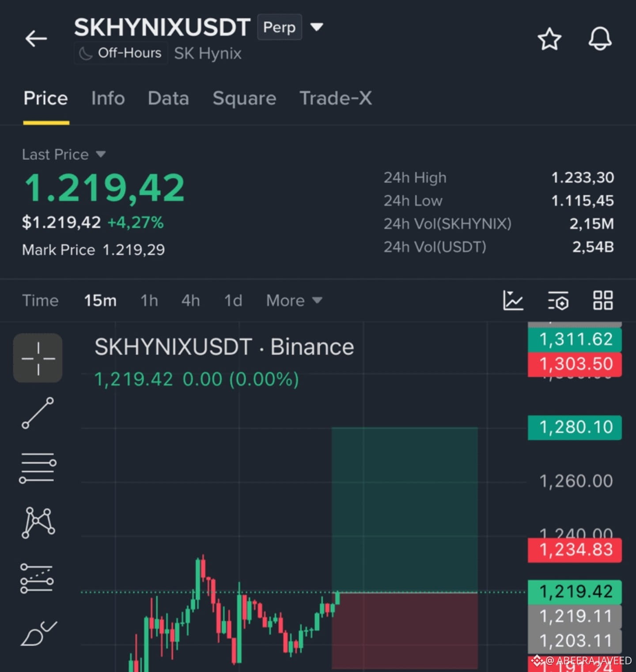
Task: Open the Trade-X tab
Action: [x=336, y=98]
